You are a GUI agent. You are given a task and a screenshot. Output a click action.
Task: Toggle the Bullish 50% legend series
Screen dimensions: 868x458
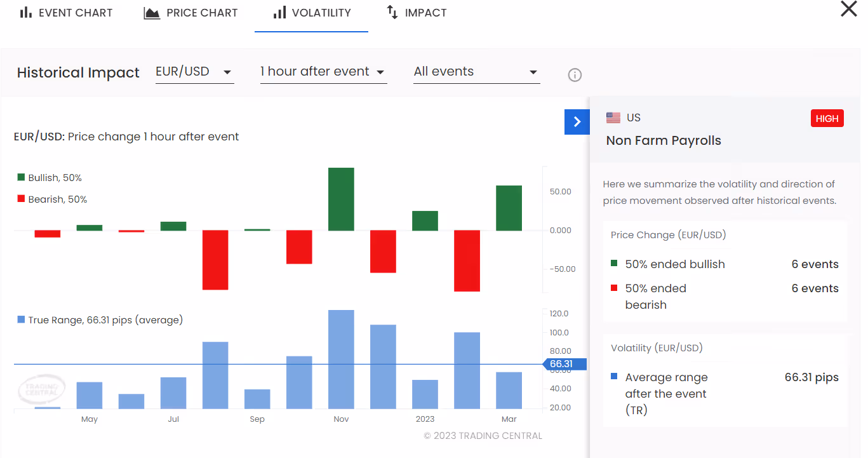pos(50,178)
